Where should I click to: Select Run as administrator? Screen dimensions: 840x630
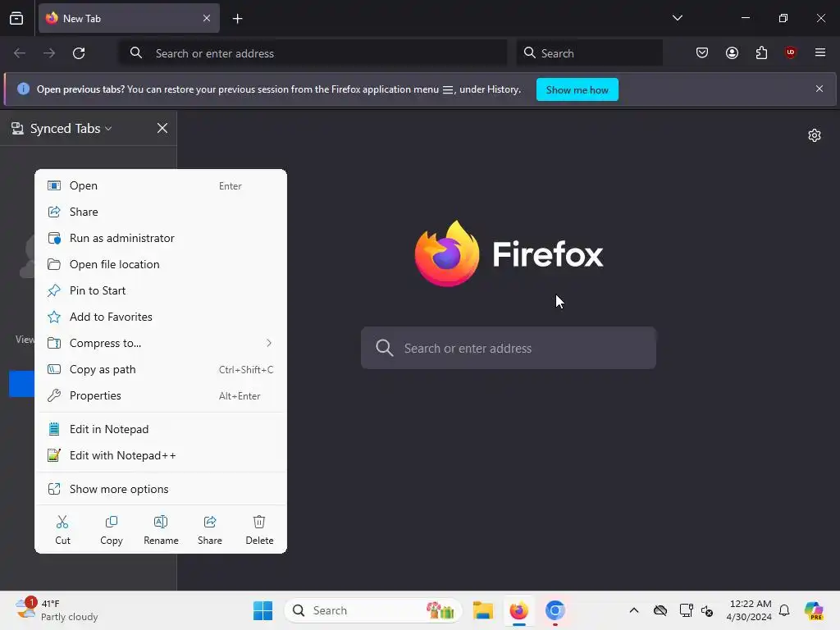[161, 239]
